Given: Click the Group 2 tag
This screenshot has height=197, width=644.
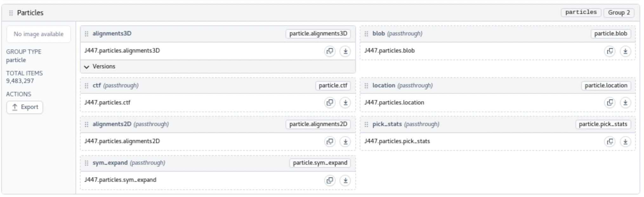Looking at the screenshot, I should tap(619, 13).
